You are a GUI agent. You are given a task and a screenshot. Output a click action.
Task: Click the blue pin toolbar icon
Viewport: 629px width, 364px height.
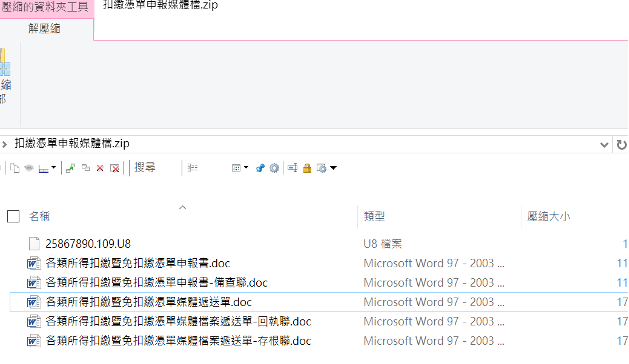[x=260, y=168]
